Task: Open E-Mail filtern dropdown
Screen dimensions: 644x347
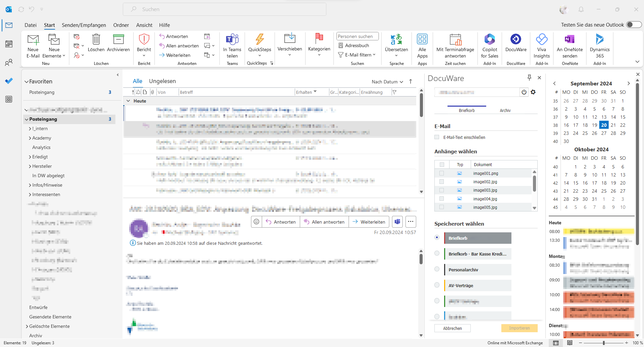Action: click(x=357, y=55)
